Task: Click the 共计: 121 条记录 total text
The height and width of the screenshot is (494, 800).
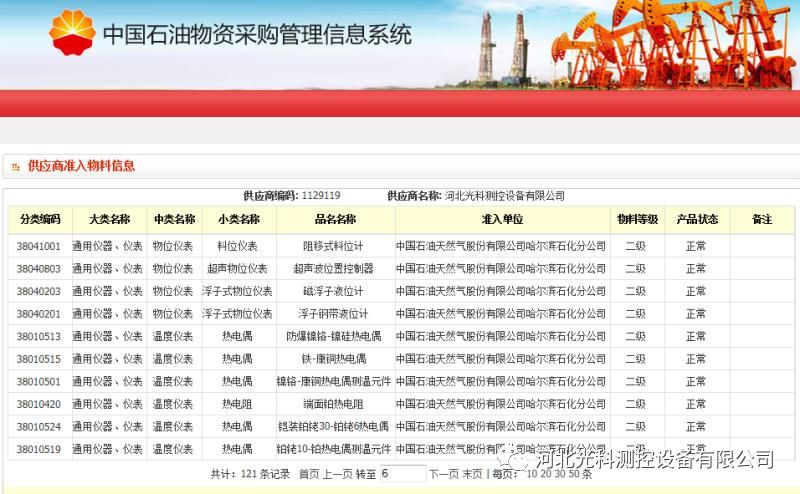Action: (x=250, y=474)
